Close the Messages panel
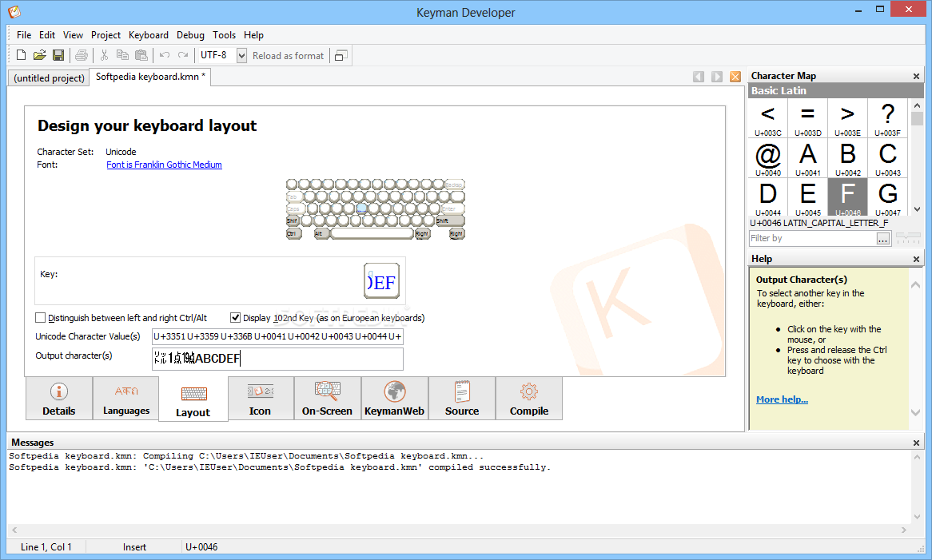This screenshot has height=560, width=932. tap(916, 443)
